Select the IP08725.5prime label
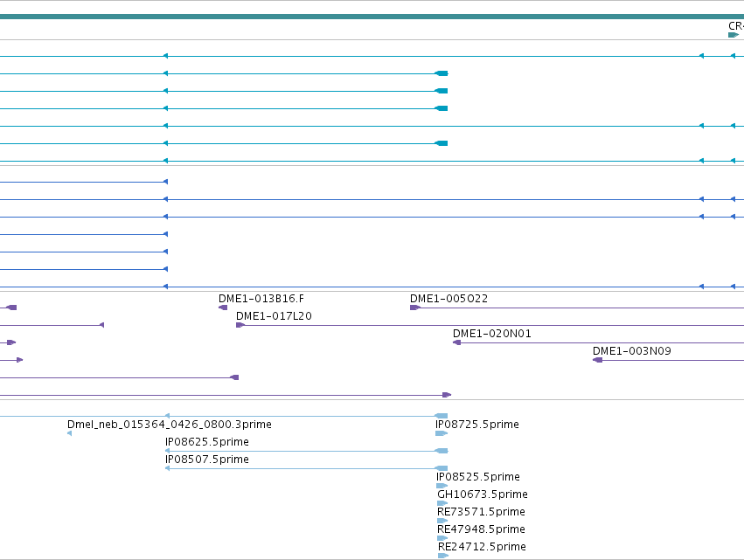The width and height of the screenshot is (744, 560). point(477,425)
